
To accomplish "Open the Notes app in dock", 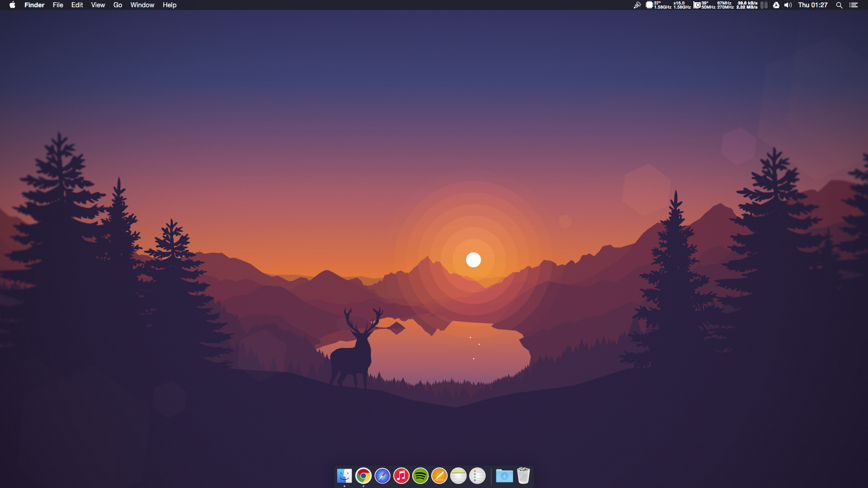I will tap(458, 475).
